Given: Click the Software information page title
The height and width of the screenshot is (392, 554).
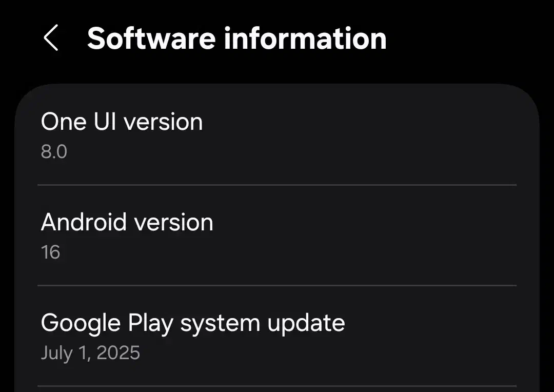Looking at the screenshot, I should 236,38.
